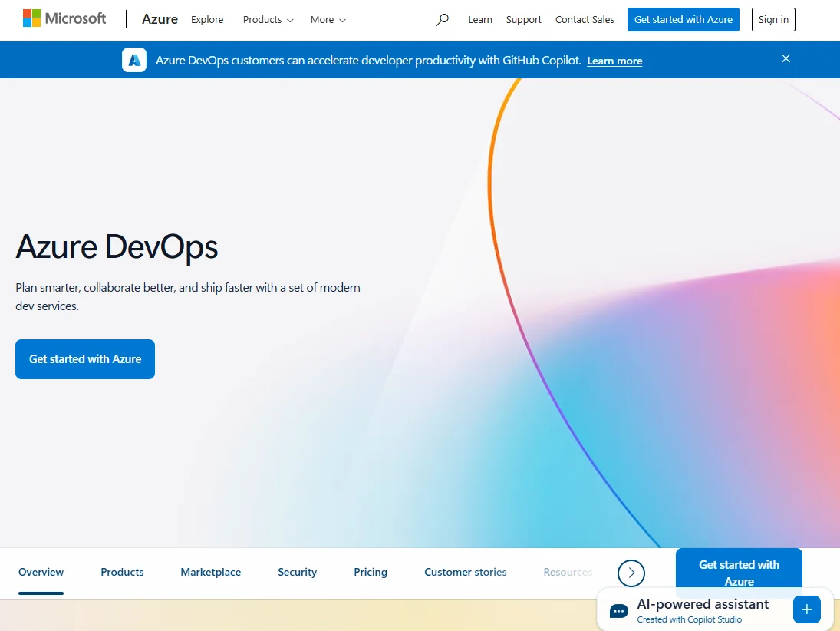Expand the AI-powered assistant plus button
The height and width of the screenshot is (631, 840).
pos(807,610)
